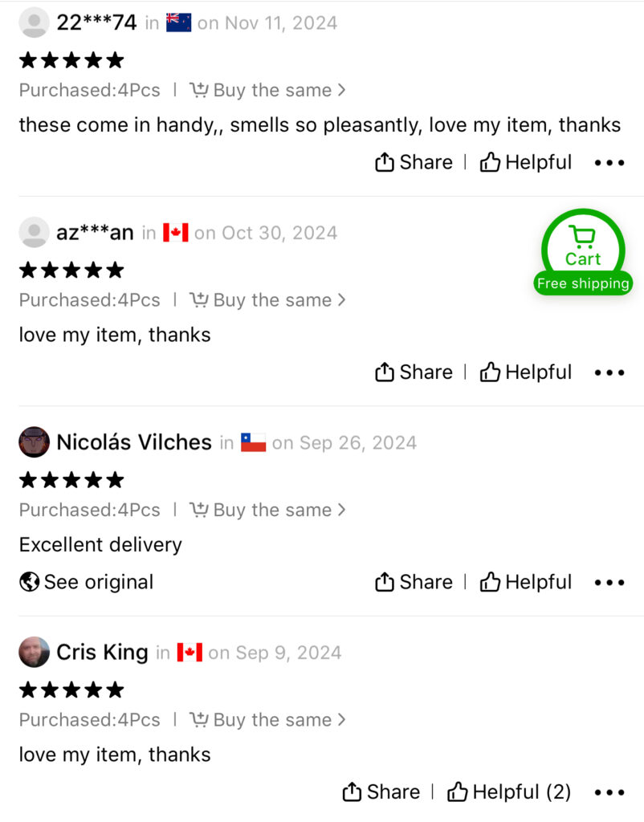This screenshot has width=644, height=822.
Task: Open more options on Nicolás Vilches' review
Action: click(x=609, y=583)
